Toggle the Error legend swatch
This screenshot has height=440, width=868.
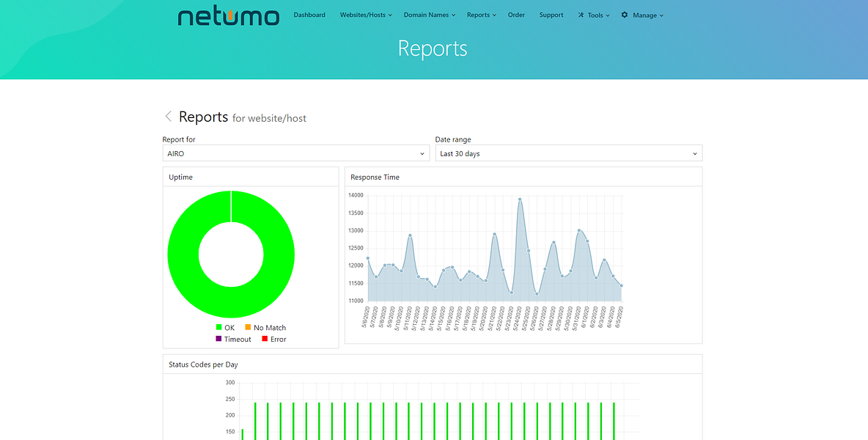[x=265, y=339]
